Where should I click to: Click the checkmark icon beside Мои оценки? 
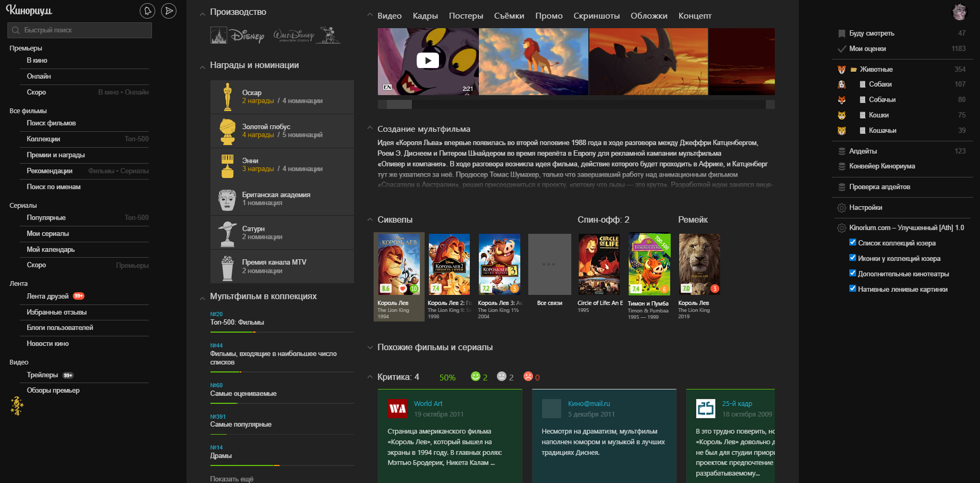pos(842,49)
